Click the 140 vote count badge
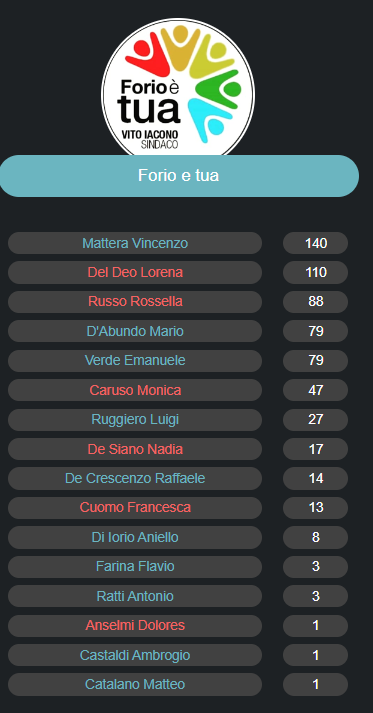This screenshot has height=713, width=373. [x=316, y=243]
